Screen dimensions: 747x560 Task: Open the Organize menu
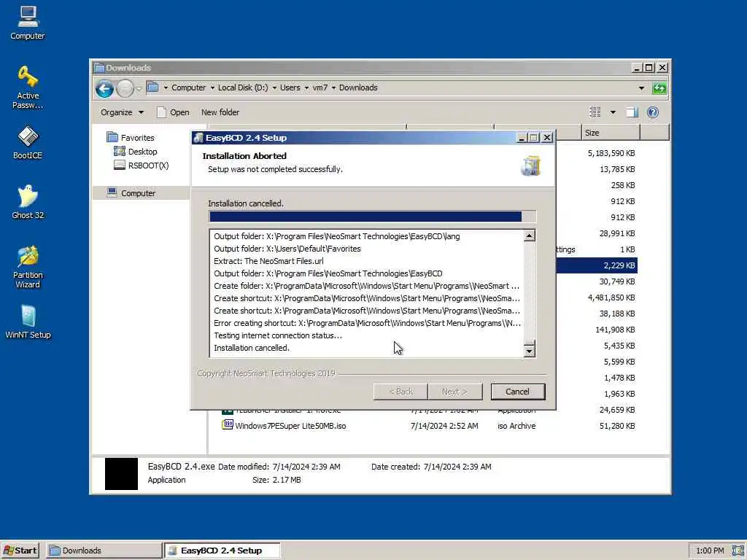point(122,112)
